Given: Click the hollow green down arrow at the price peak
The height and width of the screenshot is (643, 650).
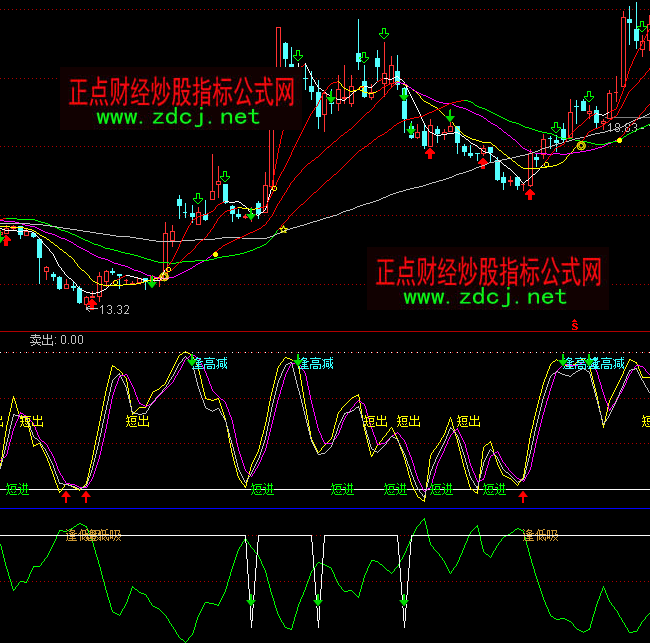Looking at the screenshot, I should point(383,35).
